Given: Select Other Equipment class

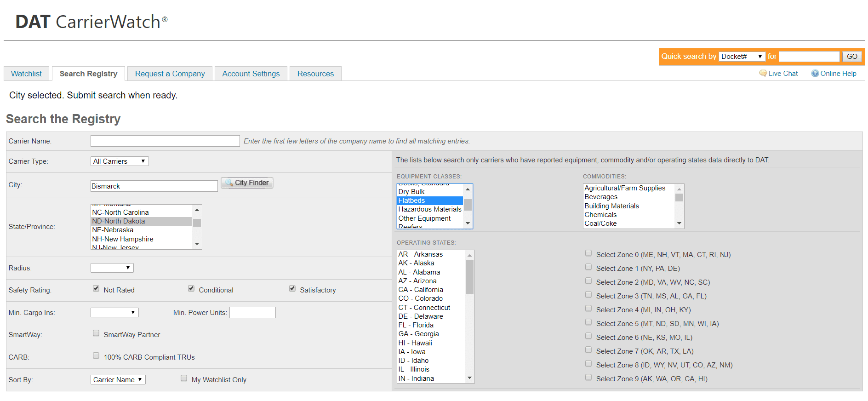Looking at the screenshot, I should 430,218.
